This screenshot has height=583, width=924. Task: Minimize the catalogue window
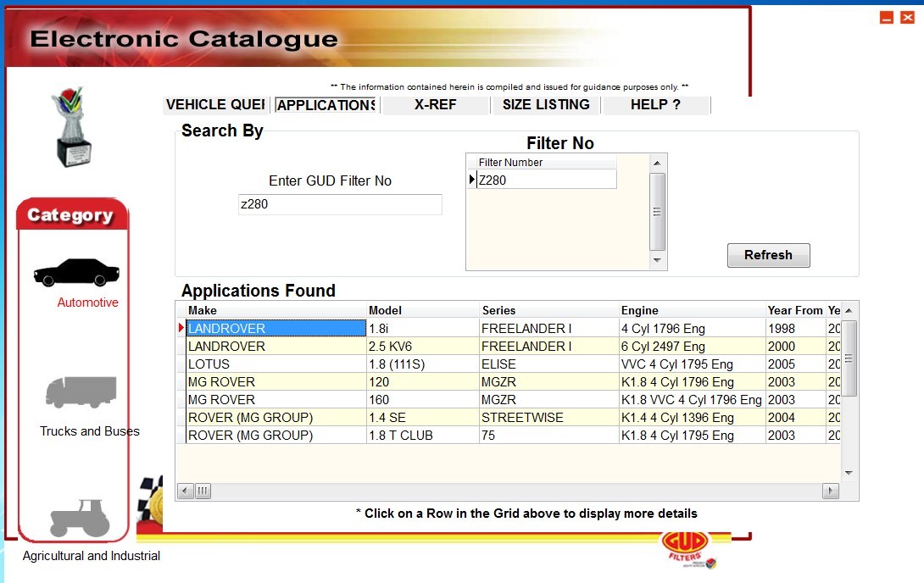(x=887, y=18)
